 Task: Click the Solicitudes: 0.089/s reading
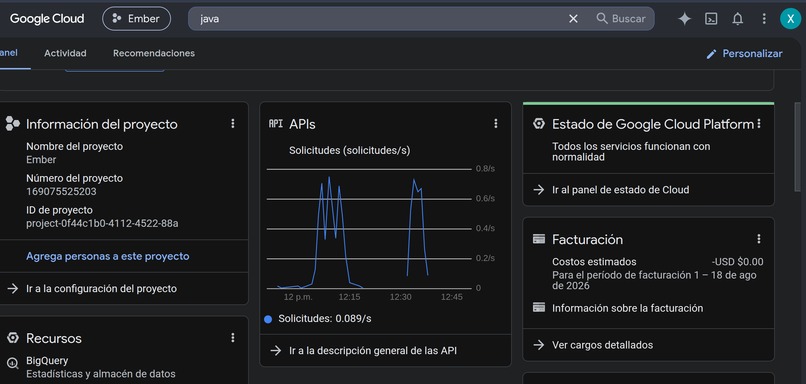point(325,319)
